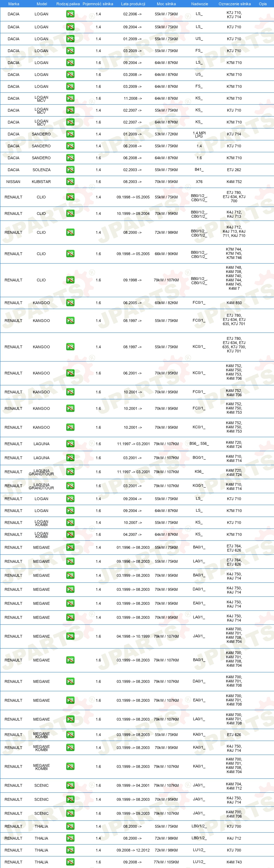Click the fuel icon in the Laguna BG0/1_ row
Viewport: 274px width, 868px height.
coord(70,457)
